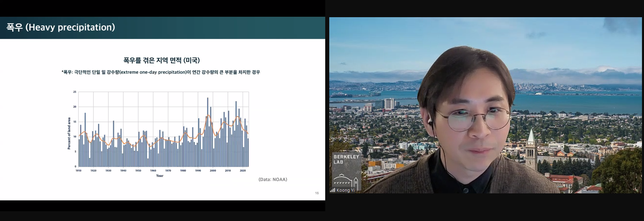Select the chart title '폭우를 겪은 지역 면적 (미국)'
The width and height of the screenshot is (644, 221).
161,60
